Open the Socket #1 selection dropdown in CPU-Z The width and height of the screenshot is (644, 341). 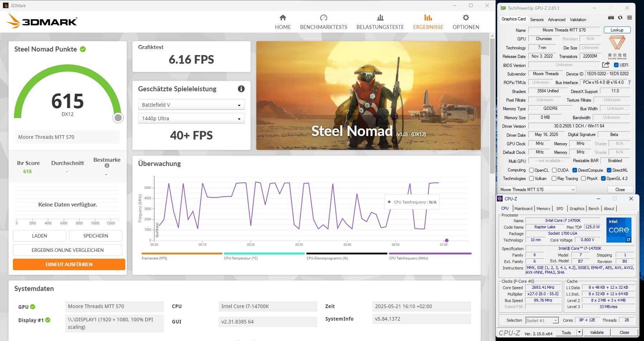pos(542,320)
